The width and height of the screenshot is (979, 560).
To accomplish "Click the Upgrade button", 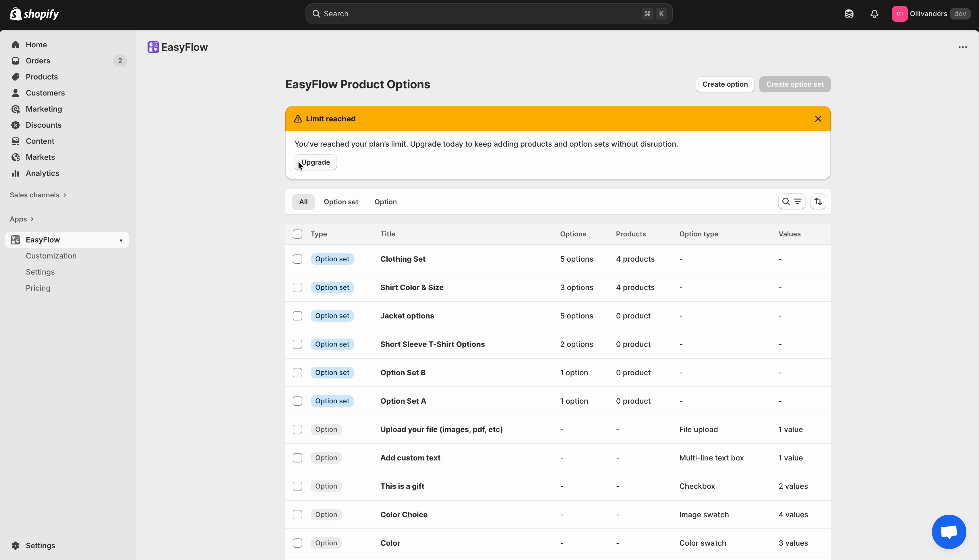I will pos(316,162).
